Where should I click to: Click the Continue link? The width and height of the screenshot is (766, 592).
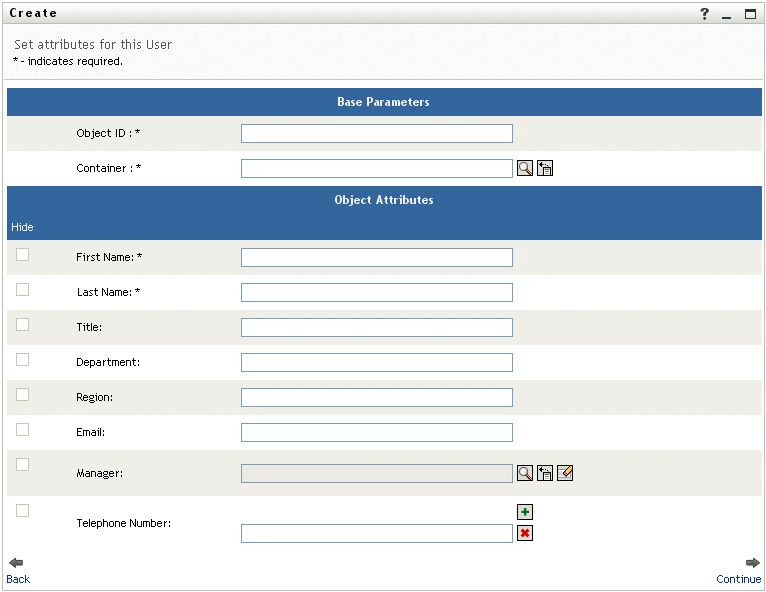pyautogui.click(x=739, y=579)
